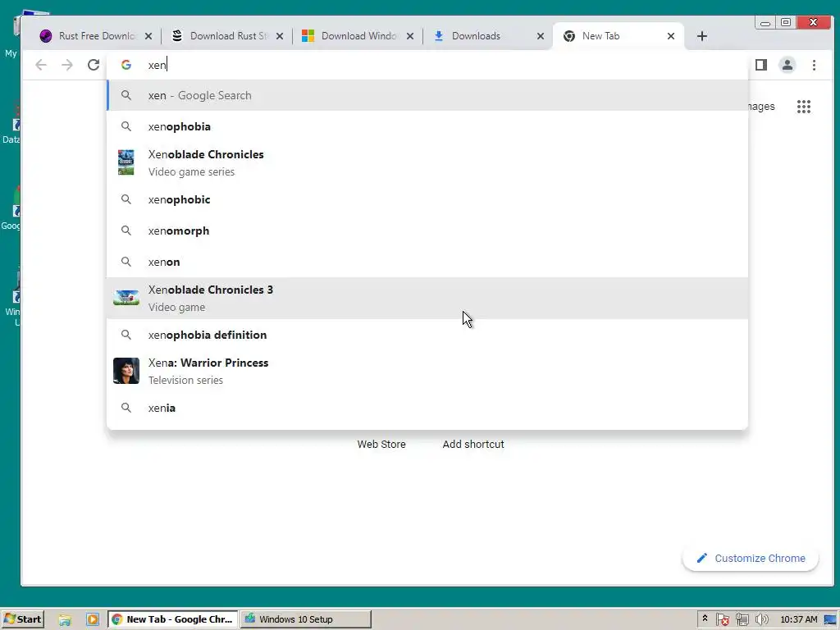Open the Windows Start button
This screenshot has height=630, width=840.
point(22,619)
